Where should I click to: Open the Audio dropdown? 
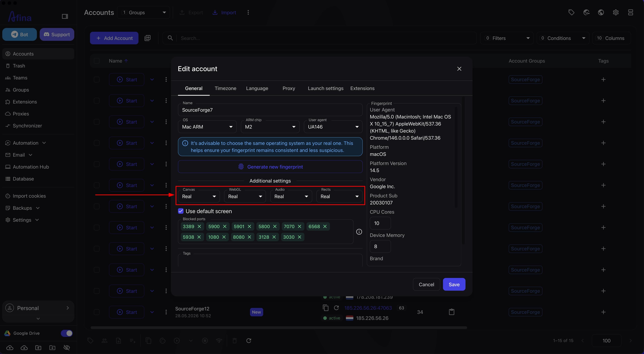291,196
